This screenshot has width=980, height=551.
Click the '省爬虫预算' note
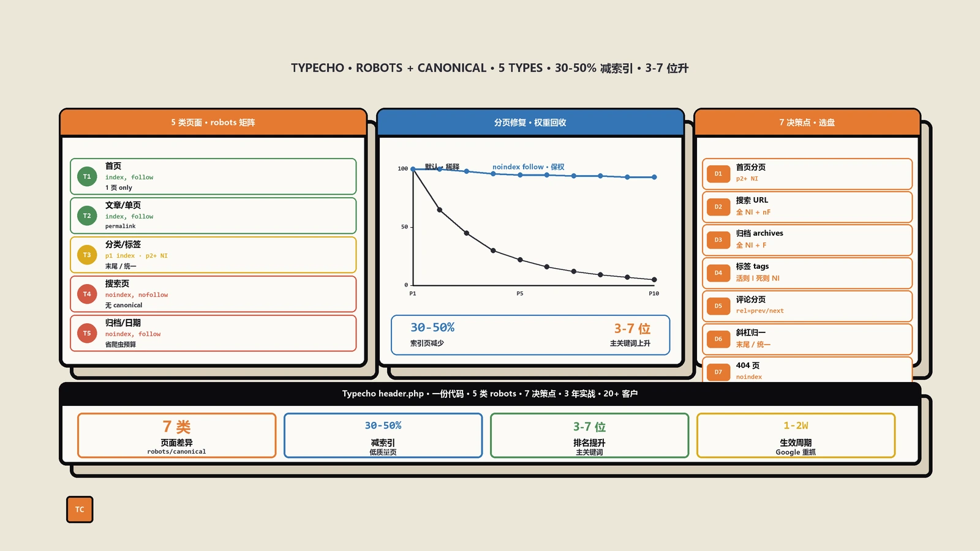pyautogui.click(x=121, y=345)
